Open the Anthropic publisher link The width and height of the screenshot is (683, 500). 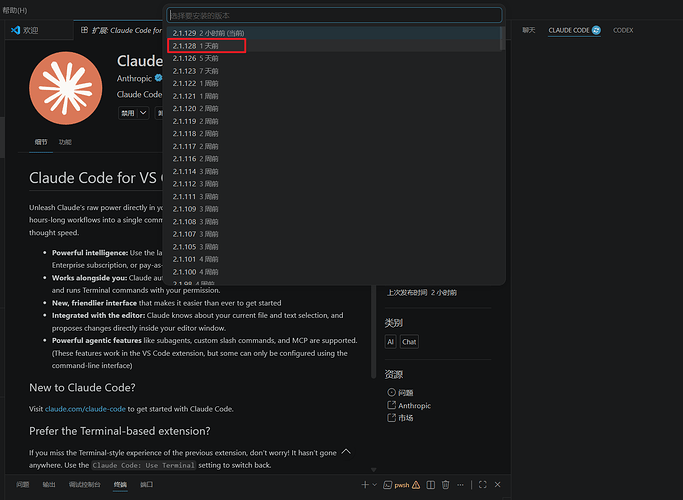click(134, 78)
